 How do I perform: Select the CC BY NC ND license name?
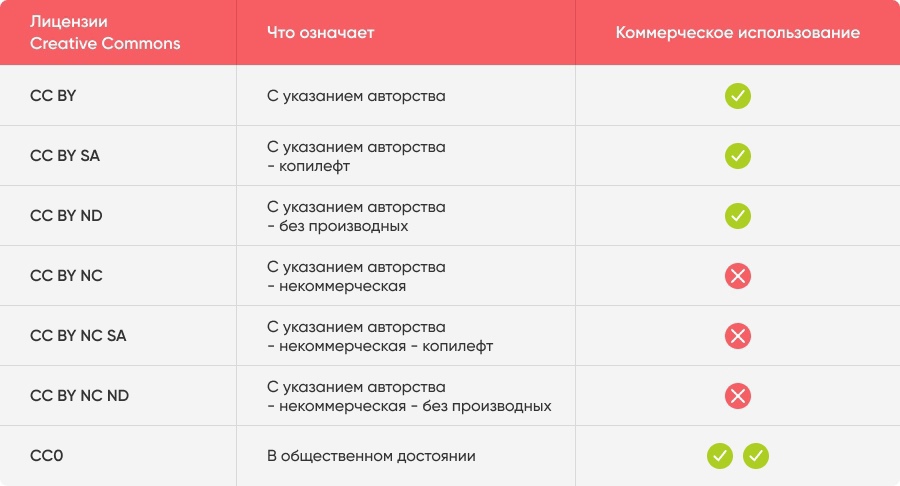point(79,396)
